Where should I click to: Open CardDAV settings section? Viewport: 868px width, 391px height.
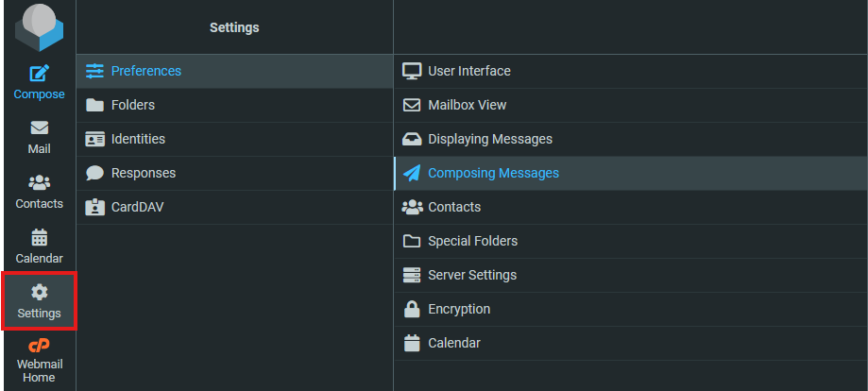[x=137, y=207]
